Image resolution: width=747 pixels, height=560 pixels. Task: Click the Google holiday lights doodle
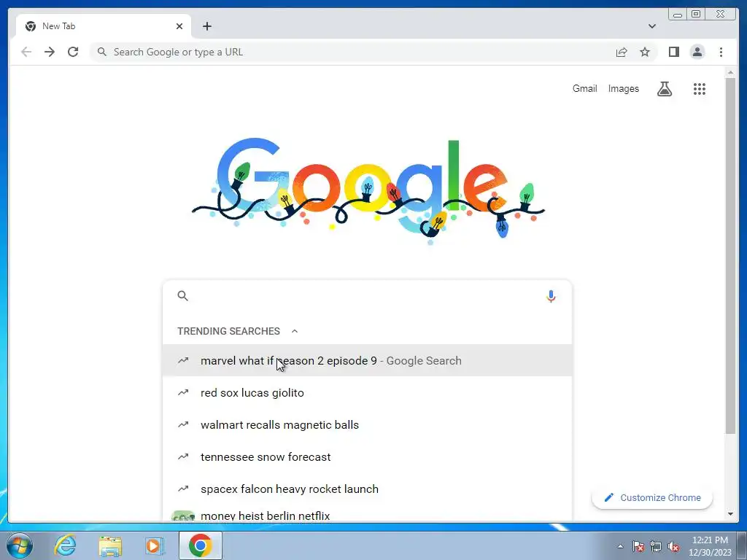point(368,190)
